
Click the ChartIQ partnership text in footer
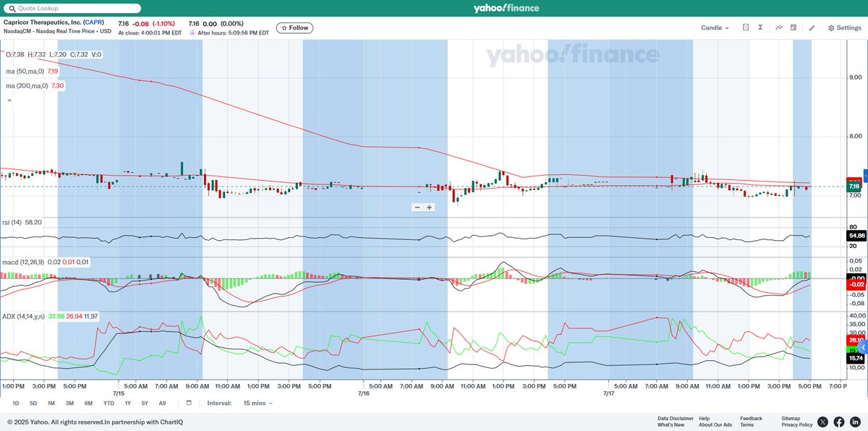pyautogui.click(x=143, y=422)
